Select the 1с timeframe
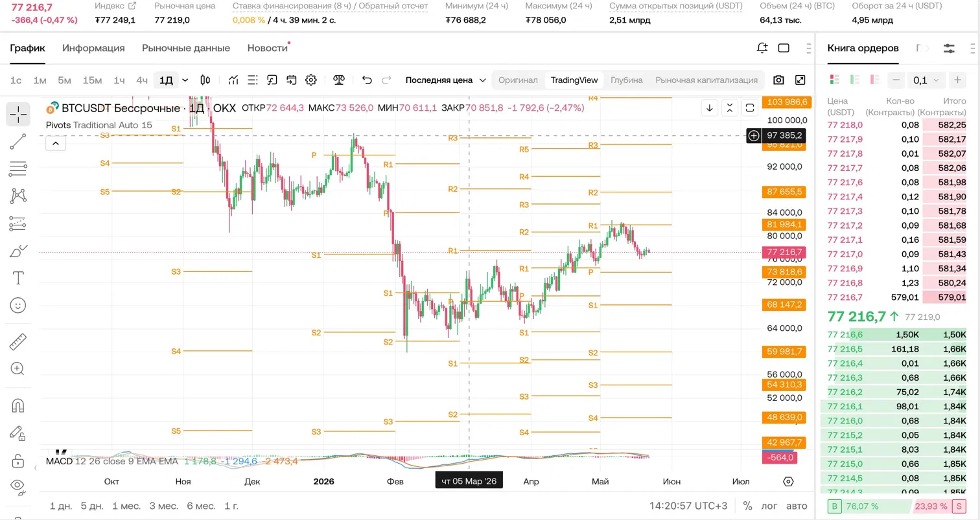The width and height of the screenshot is (980, 520). coord(16,80)
